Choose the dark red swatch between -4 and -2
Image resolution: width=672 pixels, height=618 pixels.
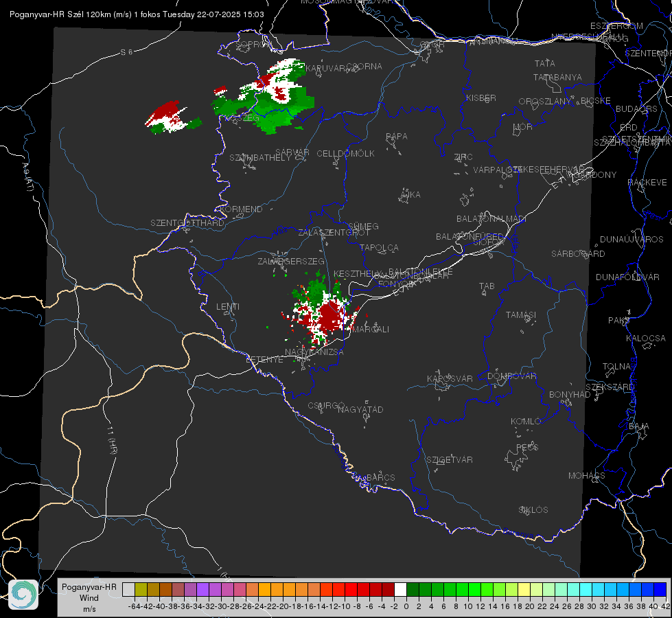(x=388, y=590)
